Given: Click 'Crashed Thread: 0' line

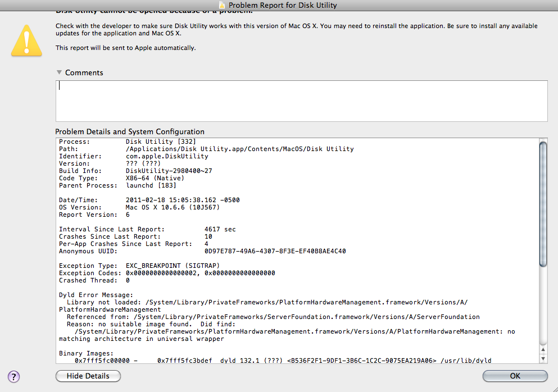Looking at the screenshot, I should [x=94, y=280].
